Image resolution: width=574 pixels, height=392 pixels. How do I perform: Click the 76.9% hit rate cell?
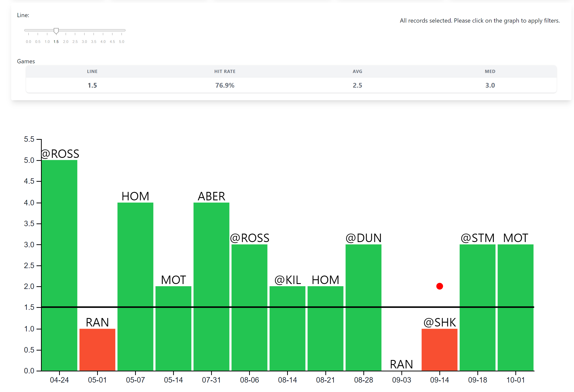click(x=225, y=85)
